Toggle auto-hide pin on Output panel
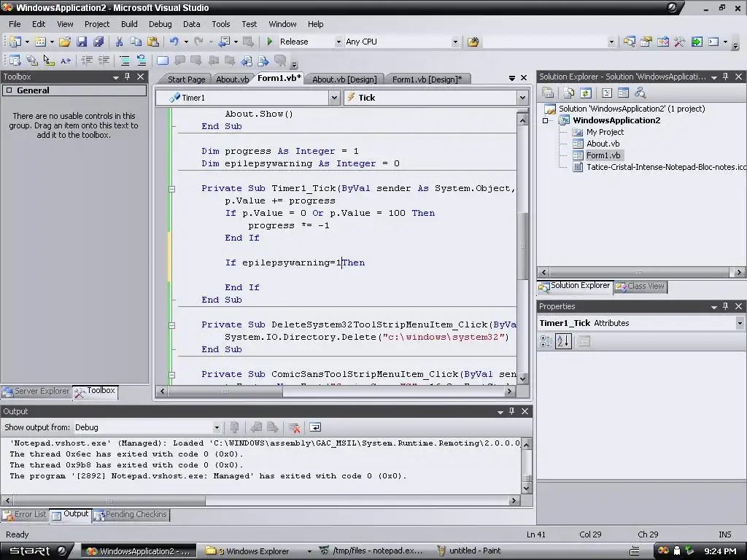 tap(511, 411)
